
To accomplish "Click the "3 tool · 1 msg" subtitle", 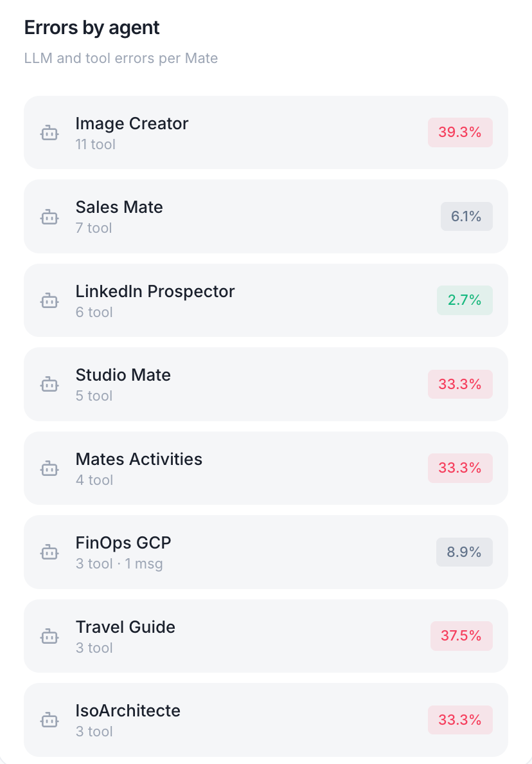I will pos(119,564).
